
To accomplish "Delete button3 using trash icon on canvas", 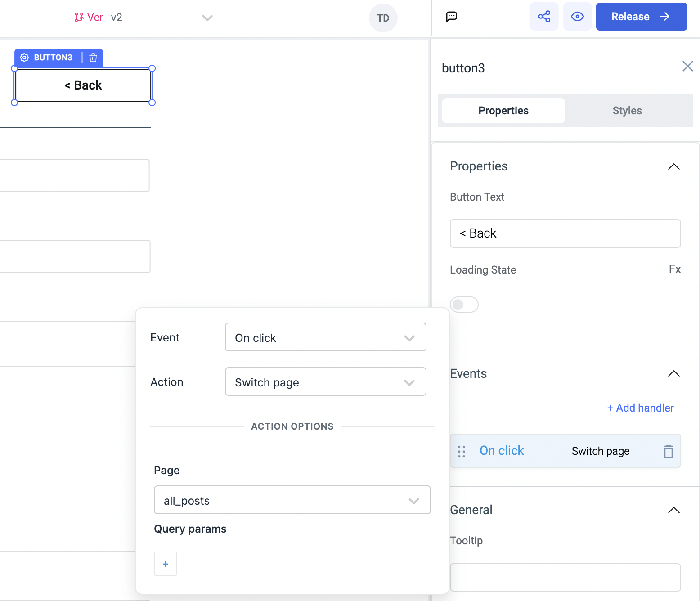I will 93,58.
